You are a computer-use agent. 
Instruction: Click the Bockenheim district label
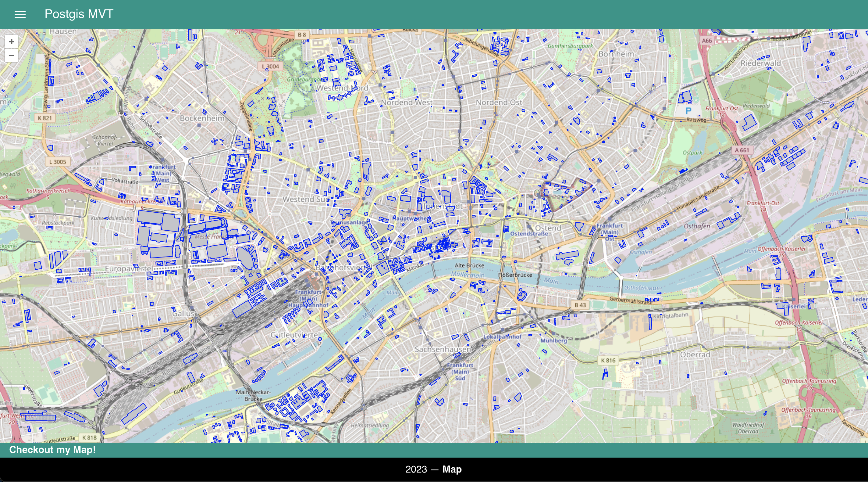[202, 118]
